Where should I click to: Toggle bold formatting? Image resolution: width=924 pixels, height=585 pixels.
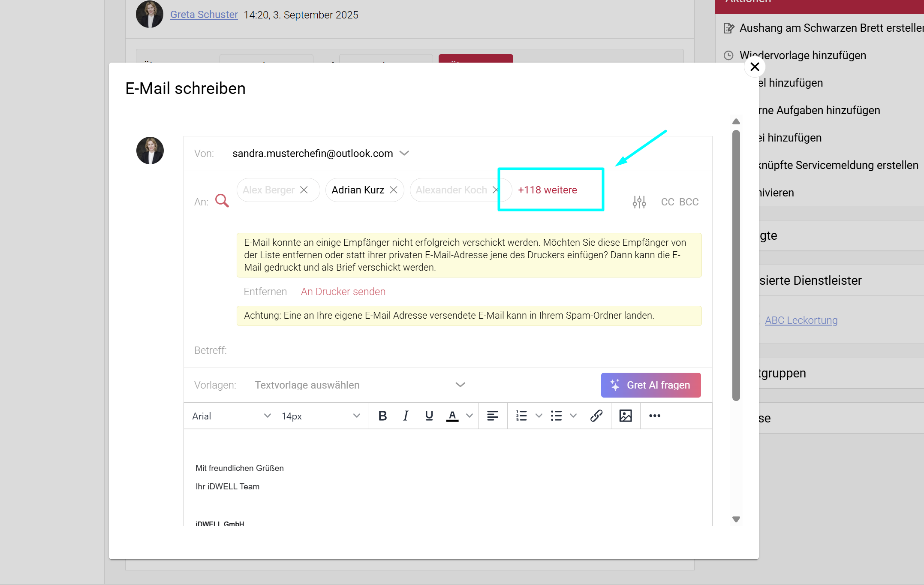tap(382, 416)
